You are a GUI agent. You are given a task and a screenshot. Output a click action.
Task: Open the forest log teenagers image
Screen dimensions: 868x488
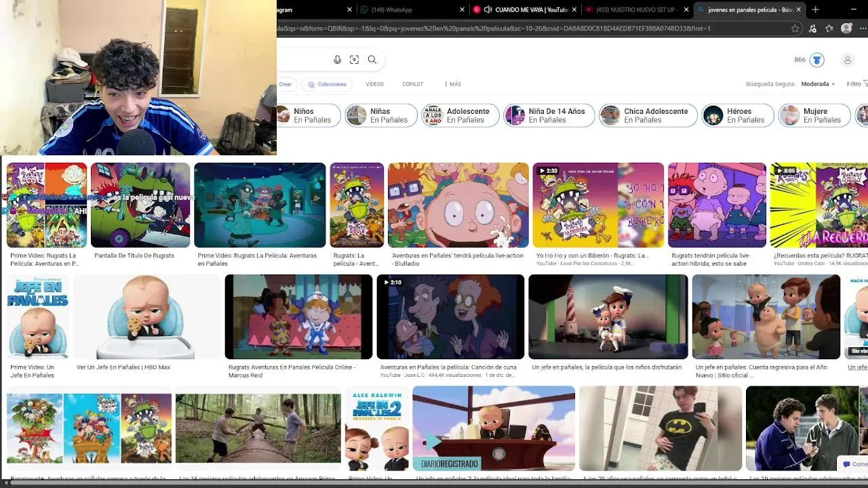tap(258, 428)
